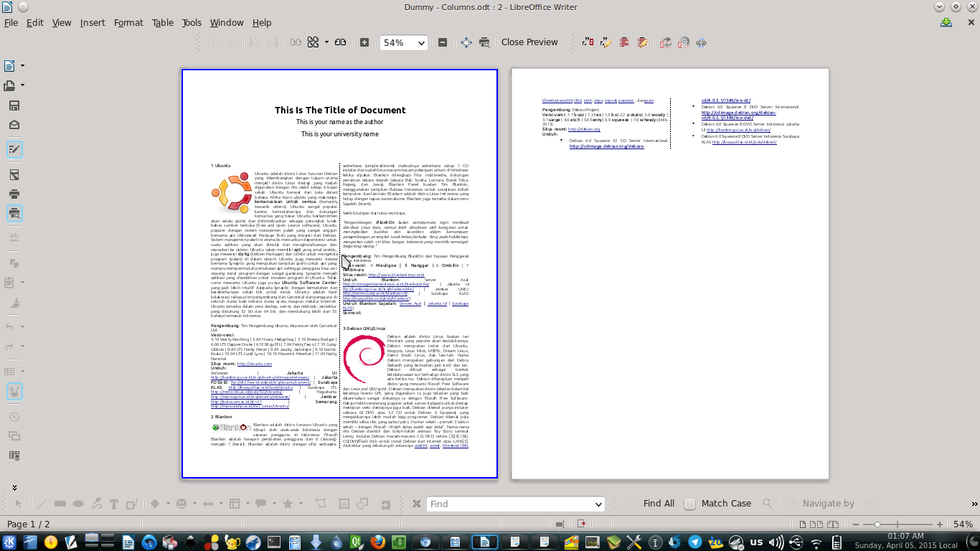The image size is (980, 551).
Task: Click the taskbar clock showing 01:07 AM
Action: 905,541
